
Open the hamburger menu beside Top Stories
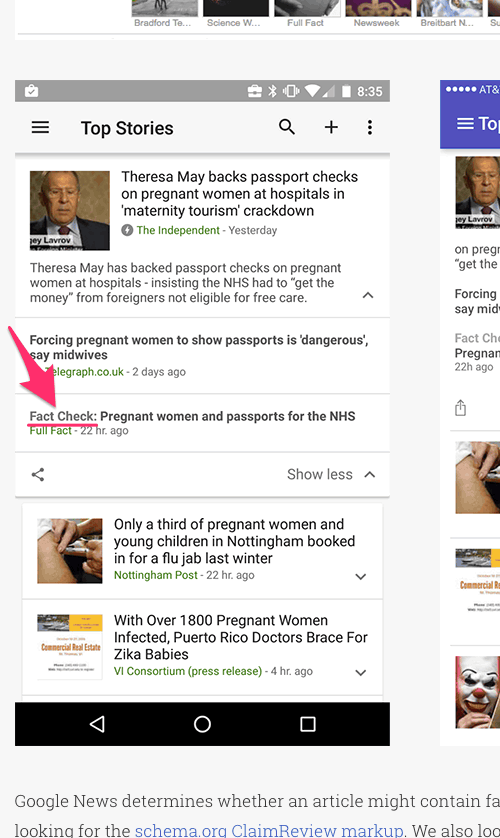point(41,127)
